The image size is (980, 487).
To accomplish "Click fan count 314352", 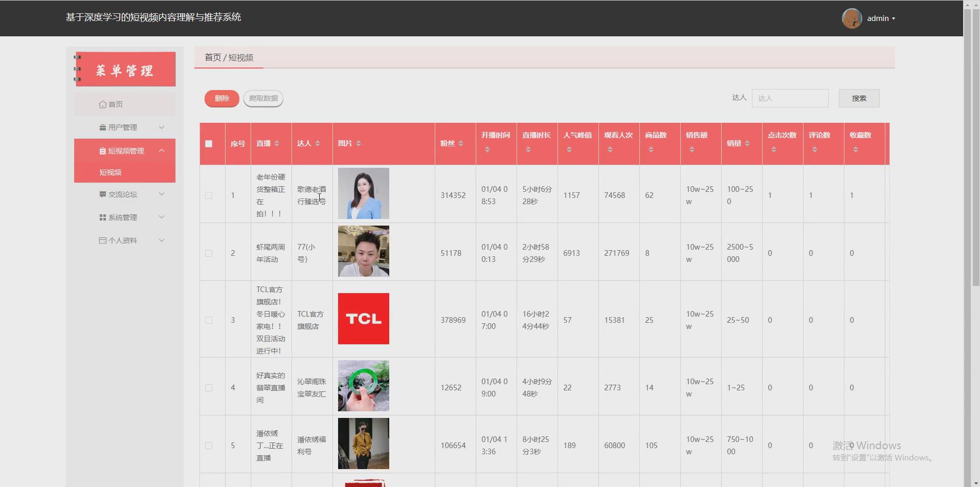I will coord(453,195).
